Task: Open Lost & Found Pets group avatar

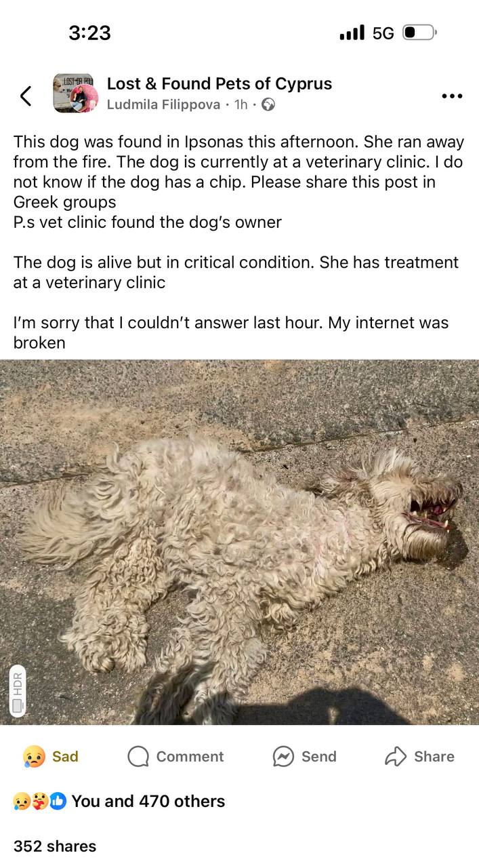Action: [x=75, y=94]
